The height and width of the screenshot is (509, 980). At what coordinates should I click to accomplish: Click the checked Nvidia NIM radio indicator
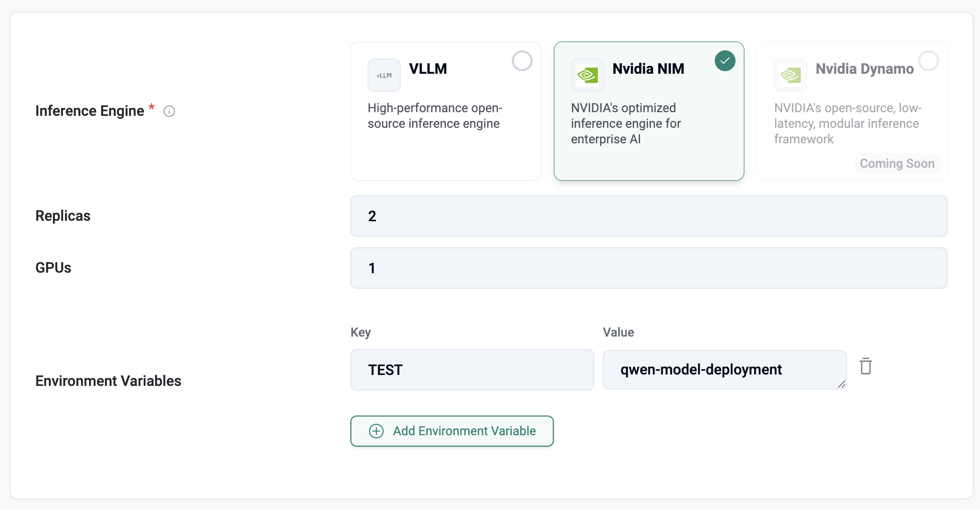pos(725,61)
